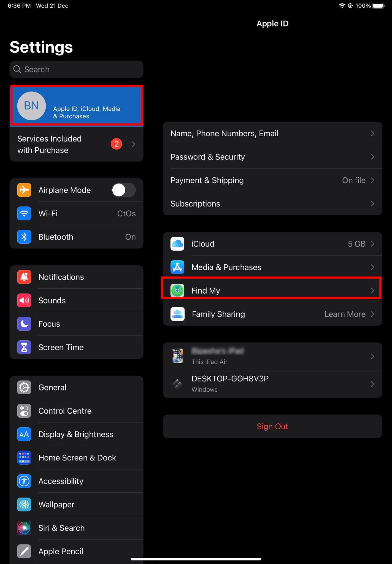This screenshot has height=564, width=392.
Task: Tap the Display & Brightness AA icon
Action: [24, 434]
